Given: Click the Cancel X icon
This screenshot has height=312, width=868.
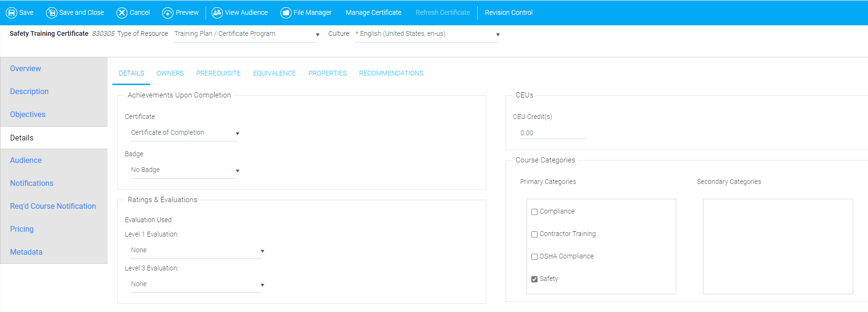Looking at the screenshot, I should coord(122,13).
